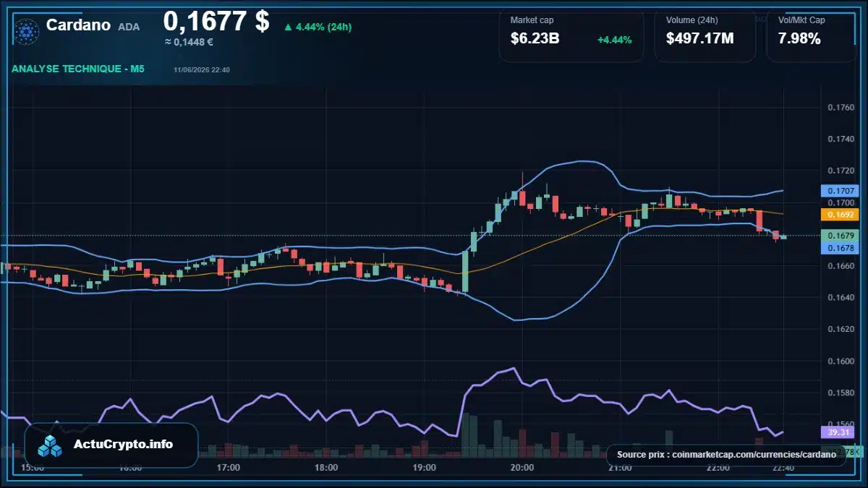Click the 0.1760 price axis label

(841, 108)
